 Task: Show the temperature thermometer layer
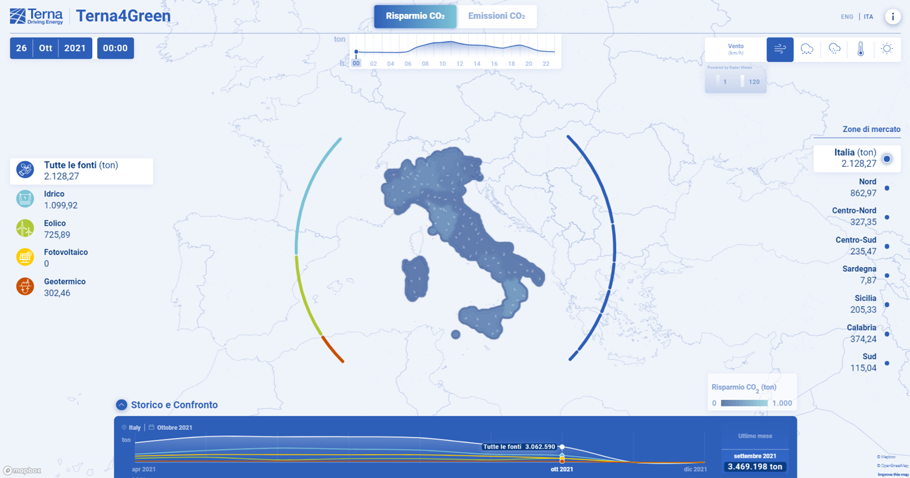point(861,49)
